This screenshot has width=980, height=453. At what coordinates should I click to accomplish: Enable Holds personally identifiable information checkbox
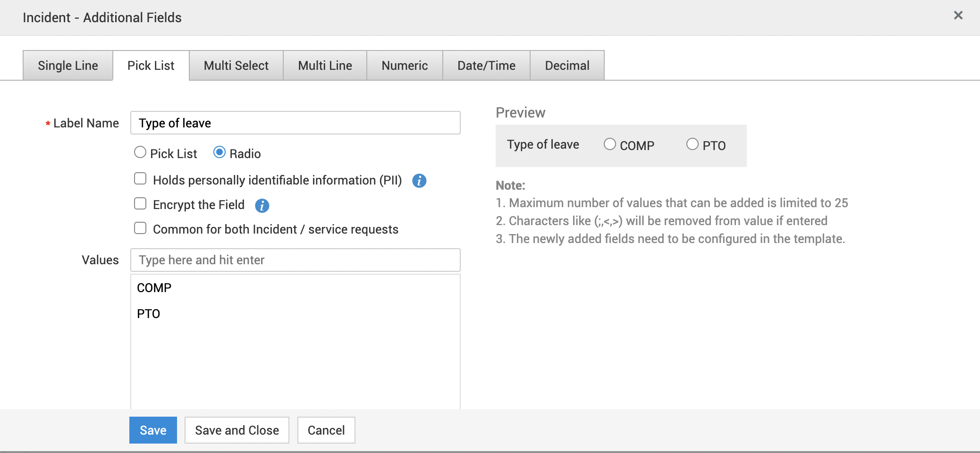pyautogui.click(x=140, y=179)
